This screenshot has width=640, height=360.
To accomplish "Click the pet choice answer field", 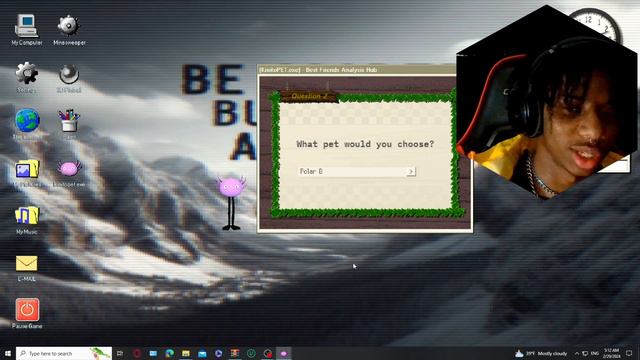I will 357,171.
